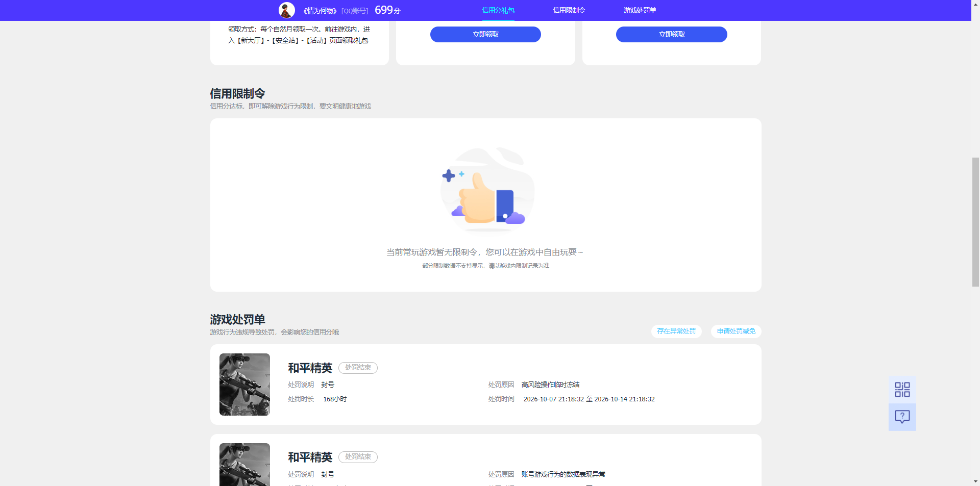The image size is (980, 486).
Task: Click 申请处罚减免 link
Action: coord(736,331)
